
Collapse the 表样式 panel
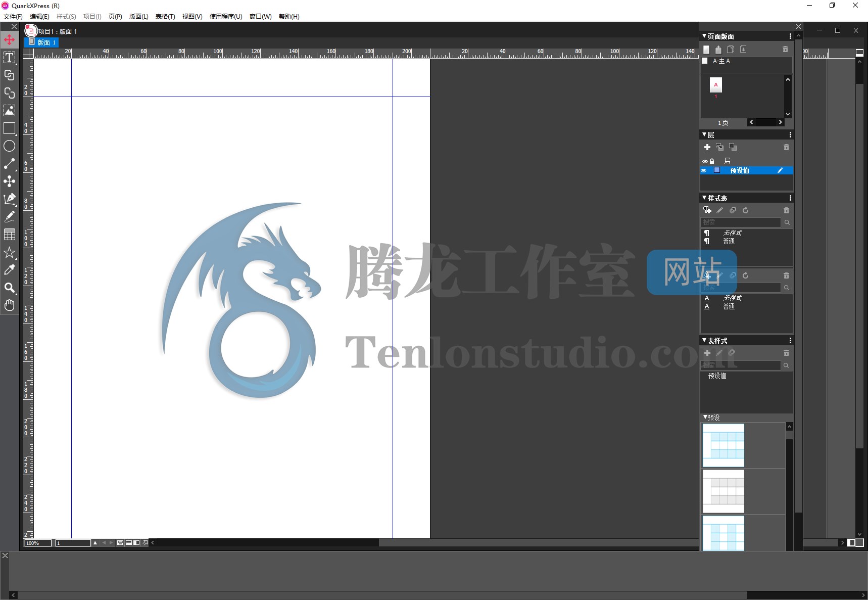[704, 340]
